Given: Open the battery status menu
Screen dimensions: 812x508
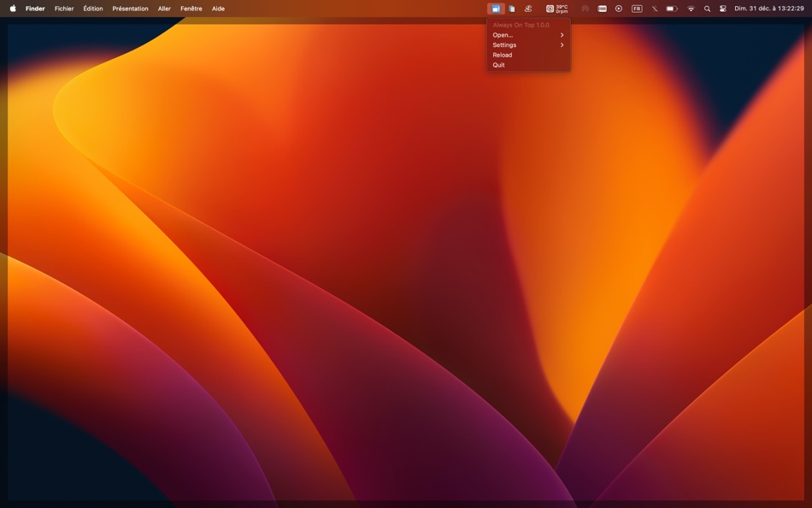Looking at the screenshot, I should [671, 8].
